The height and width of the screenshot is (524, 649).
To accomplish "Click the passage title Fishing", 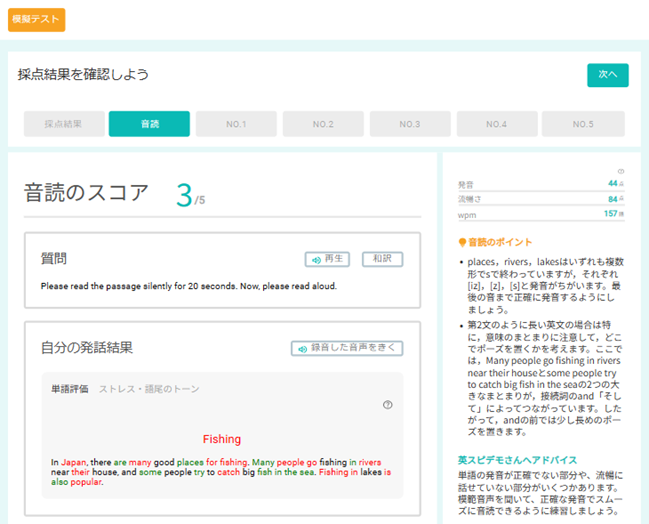I will [222, 439].
